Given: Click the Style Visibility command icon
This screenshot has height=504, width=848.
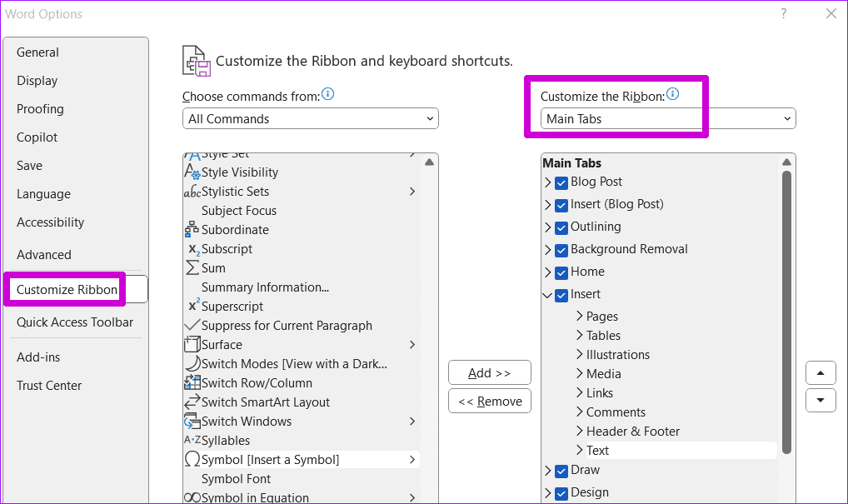Looking at the screenshot, I should point(192,172).
